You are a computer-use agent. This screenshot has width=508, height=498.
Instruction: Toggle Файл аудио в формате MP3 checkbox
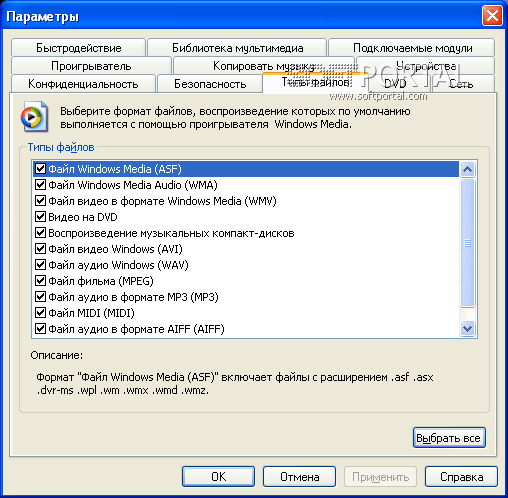pos(40,297)
